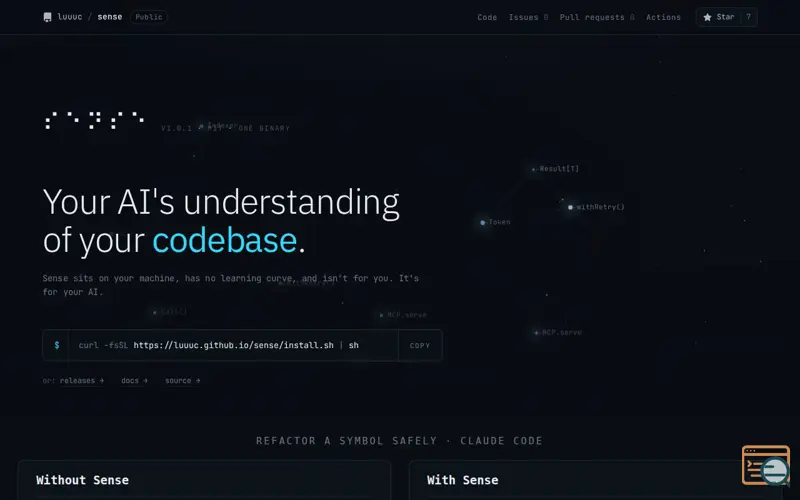Screen dimensions: 800x500
Task: Click the highlighted word codebase
Action: (x=224, y=240)
